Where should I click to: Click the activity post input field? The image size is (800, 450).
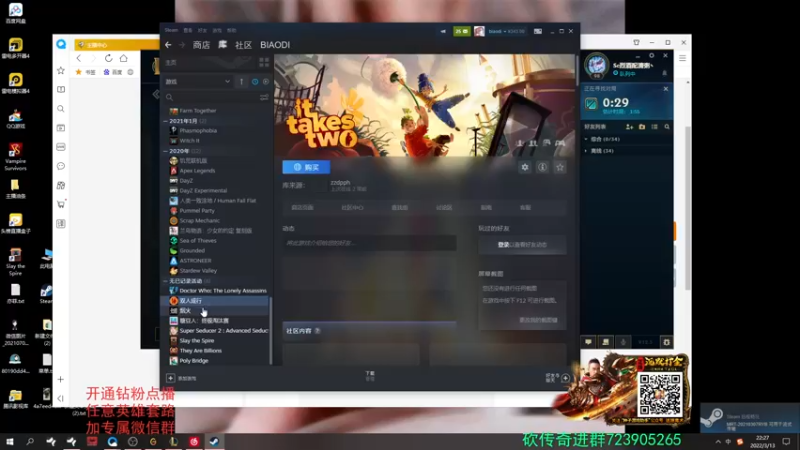[369, 243]
